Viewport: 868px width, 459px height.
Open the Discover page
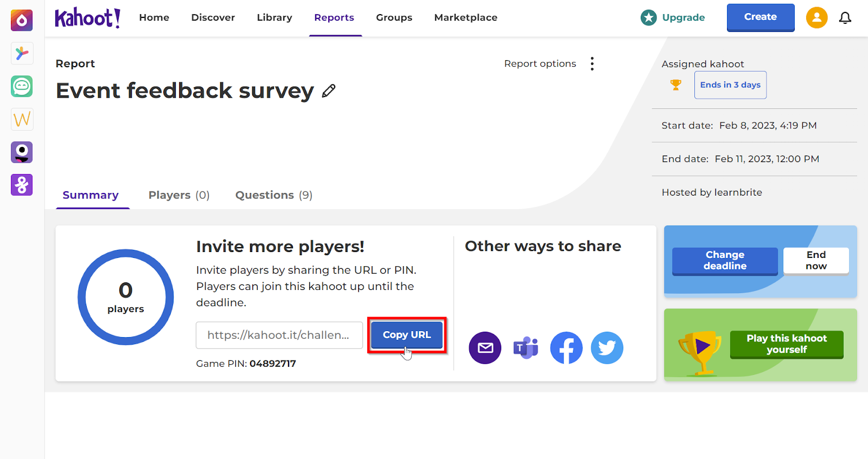pyautogui.click(x=213, y=17)
